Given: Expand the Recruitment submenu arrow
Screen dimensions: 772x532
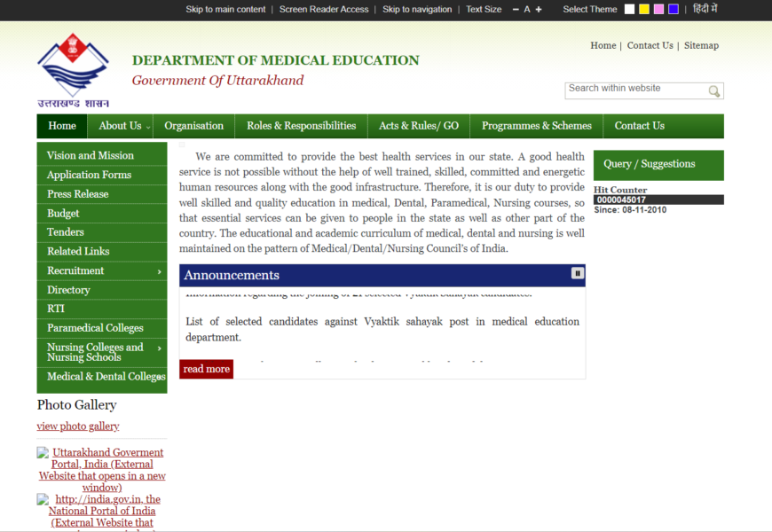Looking at the screenshot, I should (159, 271).
